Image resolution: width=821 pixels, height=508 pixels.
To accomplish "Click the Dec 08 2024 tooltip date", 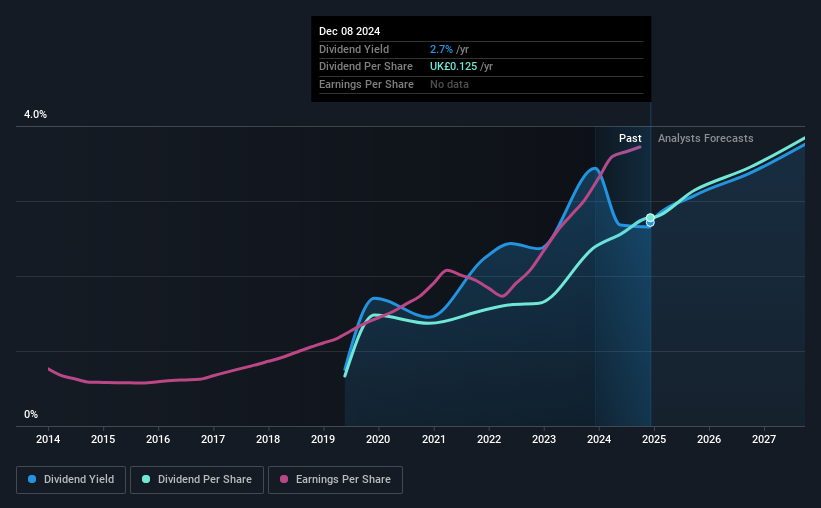I will (349, 31).
